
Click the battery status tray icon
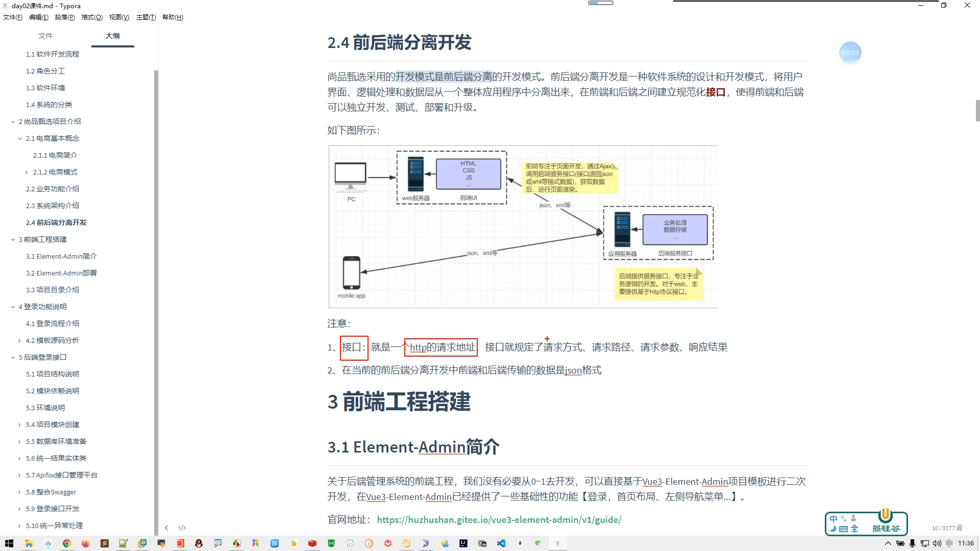click(900, 543)
